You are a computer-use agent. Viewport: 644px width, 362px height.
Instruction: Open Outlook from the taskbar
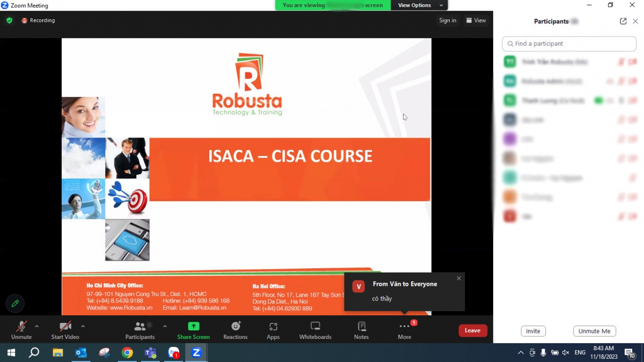coord(81,352)
